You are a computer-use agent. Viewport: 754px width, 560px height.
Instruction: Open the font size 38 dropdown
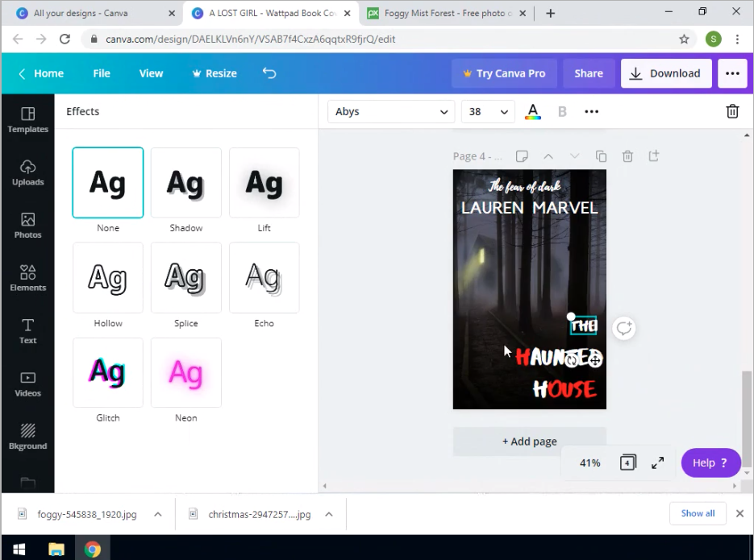pyautogui.click(x=488, y=111)
